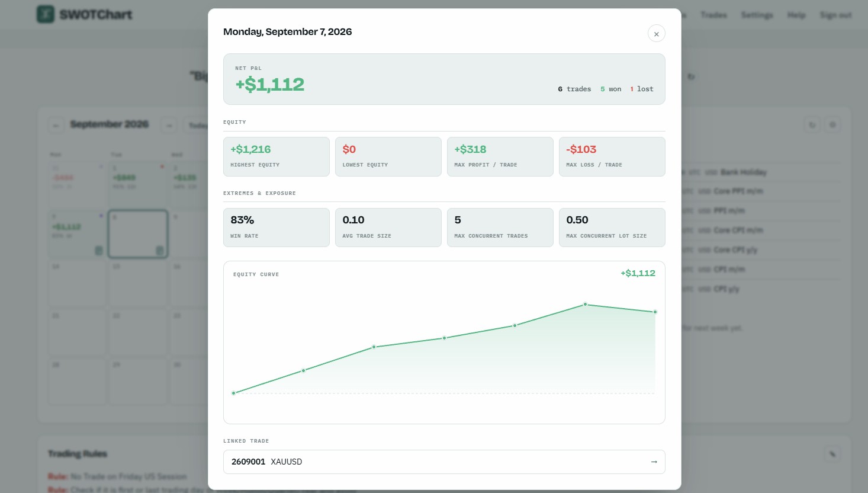Click the SWOTChart logo behind the dialog
Image resolution: width=868 pixels, height=493 pixels.
(85, 14)
